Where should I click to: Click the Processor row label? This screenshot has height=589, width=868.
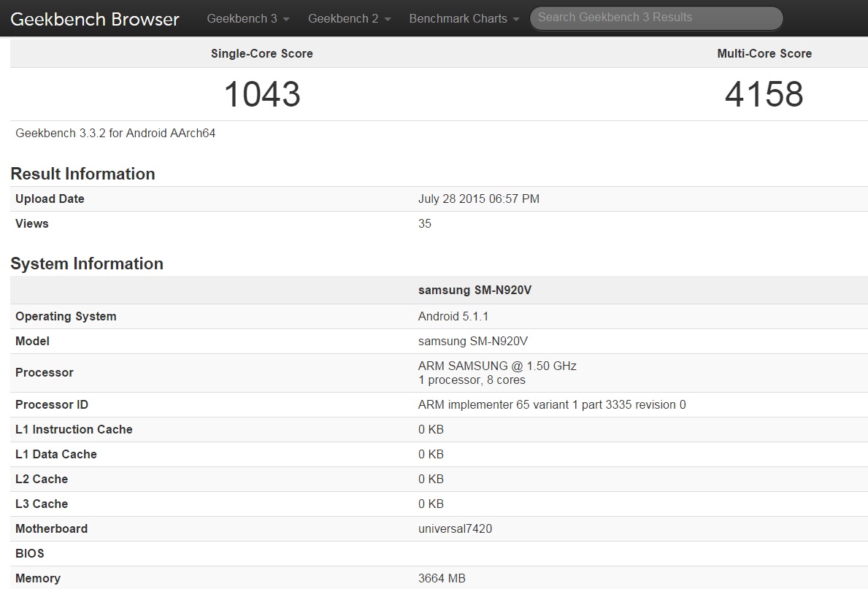45,372
